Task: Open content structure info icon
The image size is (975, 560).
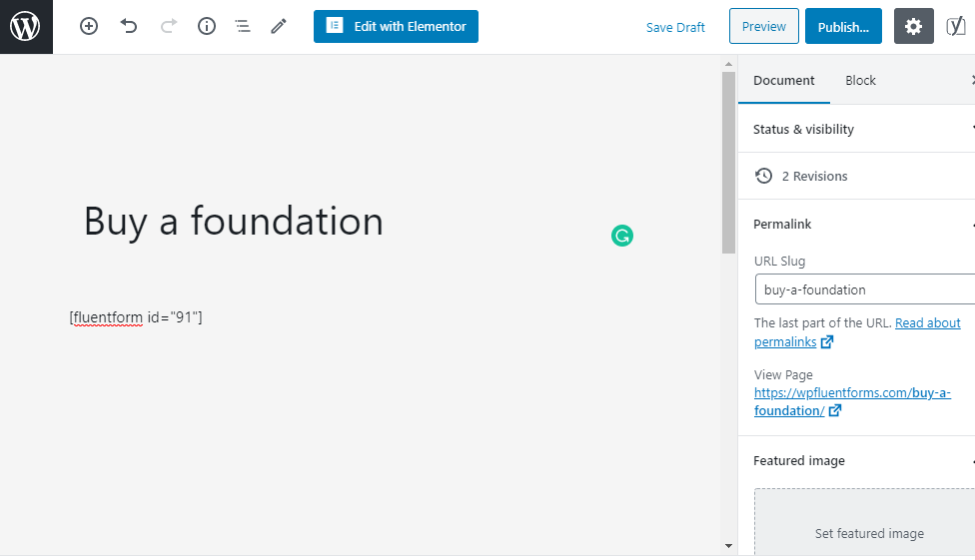Action: [x=207, y=26]
